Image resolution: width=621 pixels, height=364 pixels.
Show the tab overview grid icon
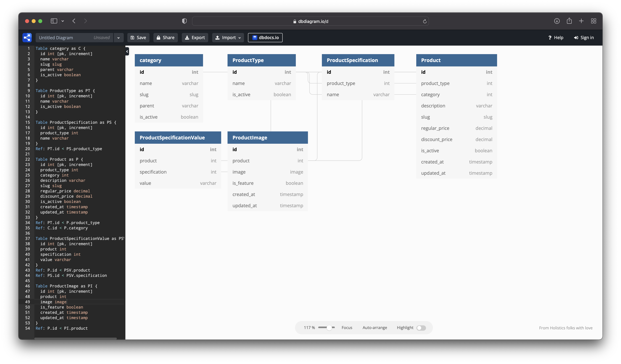pyautogui.click(x=593, y=21)
